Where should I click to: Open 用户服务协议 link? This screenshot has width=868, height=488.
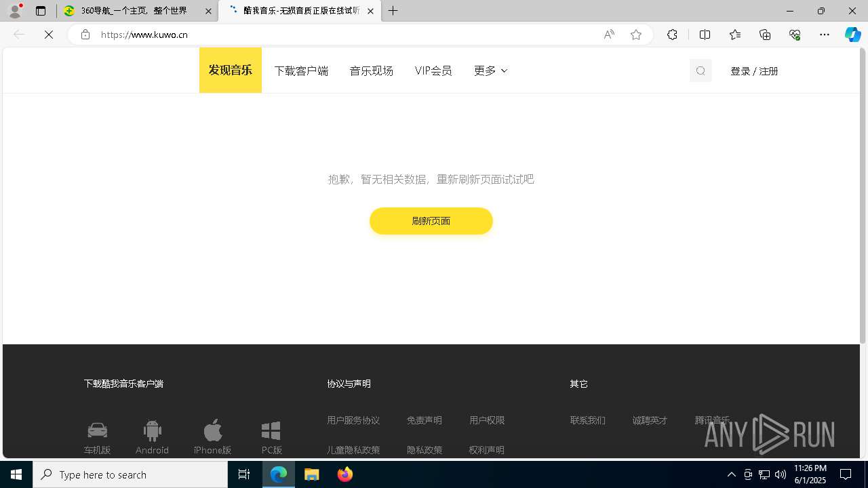[353, 420]
